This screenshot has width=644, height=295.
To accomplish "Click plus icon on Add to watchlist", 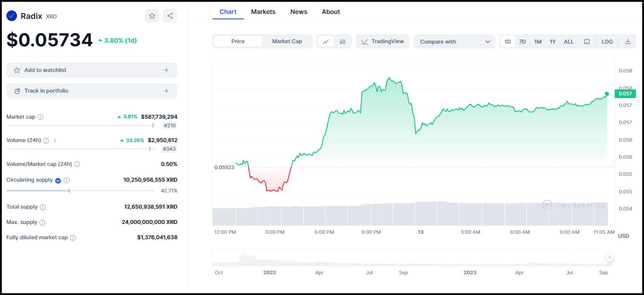I will pyautogui.click(x=167, y=70).
